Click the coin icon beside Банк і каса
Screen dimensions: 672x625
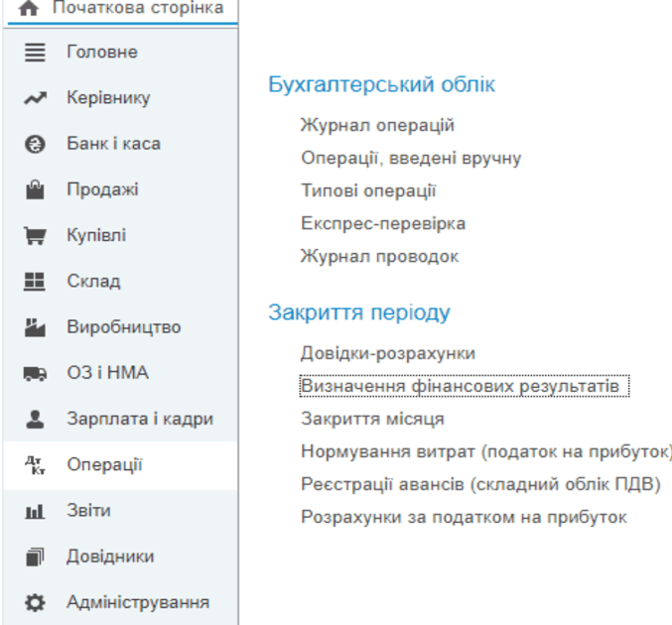(30, 144)
